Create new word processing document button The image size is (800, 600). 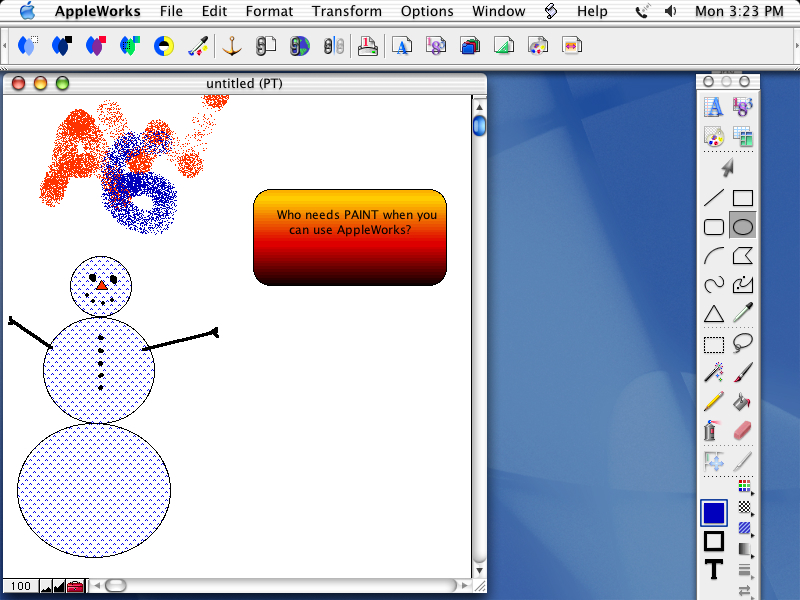pyautogui.click(x=402, y=46)
